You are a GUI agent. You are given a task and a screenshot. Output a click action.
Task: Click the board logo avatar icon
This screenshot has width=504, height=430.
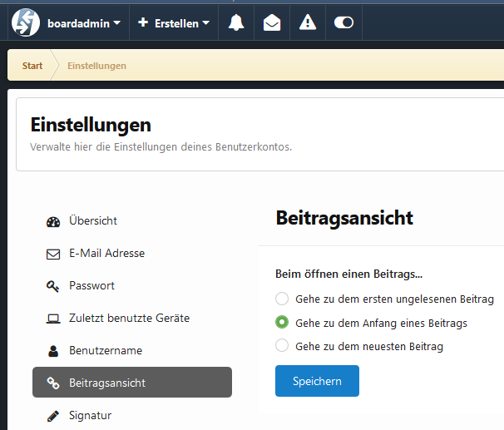coord(26,22)
